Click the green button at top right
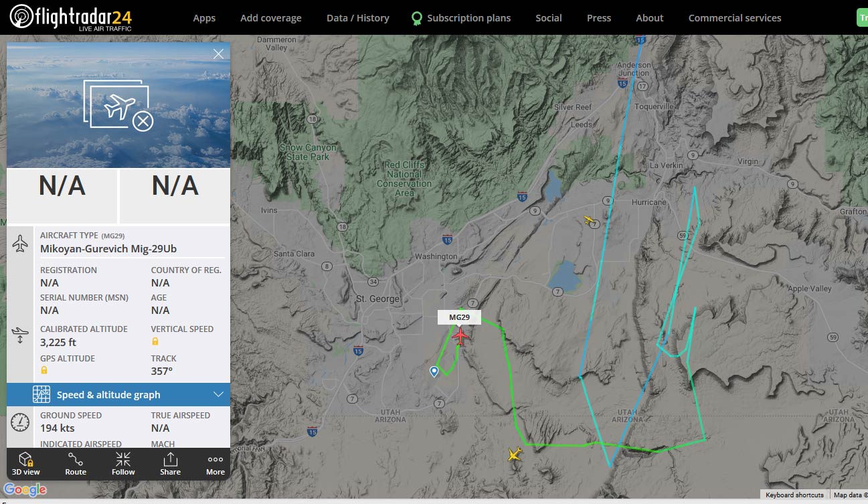Viewport: 868px width, 504px height. tap(862, 18)
